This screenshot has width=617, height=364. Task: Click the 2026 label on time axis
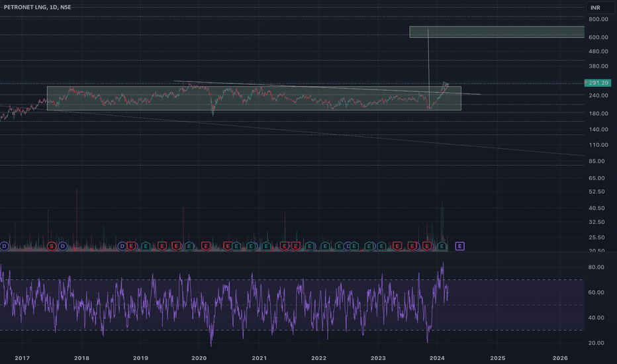coord(560,357)
